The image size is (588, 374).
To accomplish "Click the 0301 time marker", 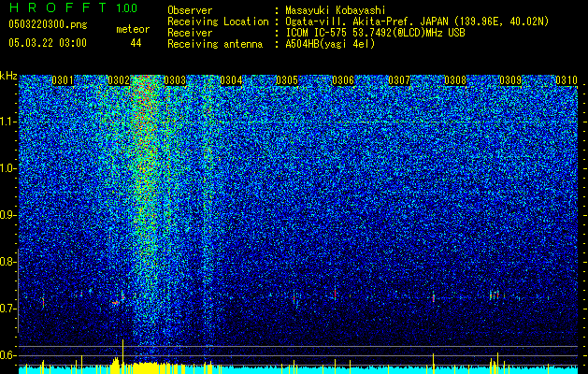I will point(63,80).
